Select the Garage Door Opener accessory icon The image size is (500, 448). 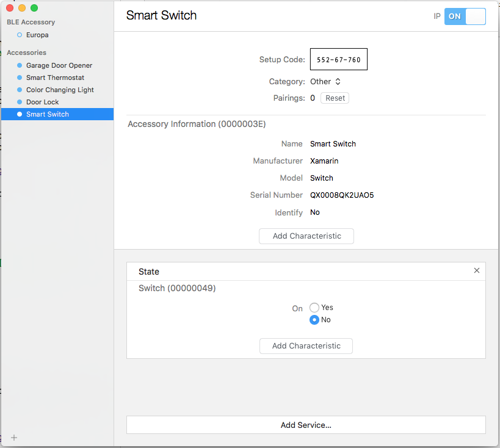pos(21,65)
